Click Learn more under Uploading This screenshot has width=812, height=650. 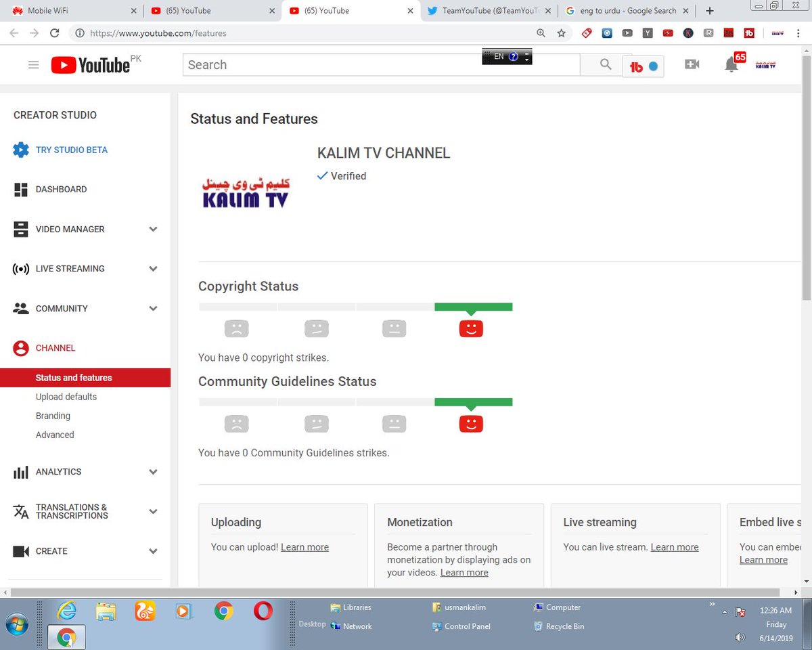[304, 547]
